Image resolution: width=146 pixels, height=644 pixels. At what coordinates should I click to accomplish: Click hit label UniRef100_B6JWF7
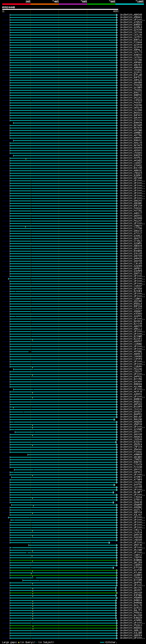click(131, 492)
